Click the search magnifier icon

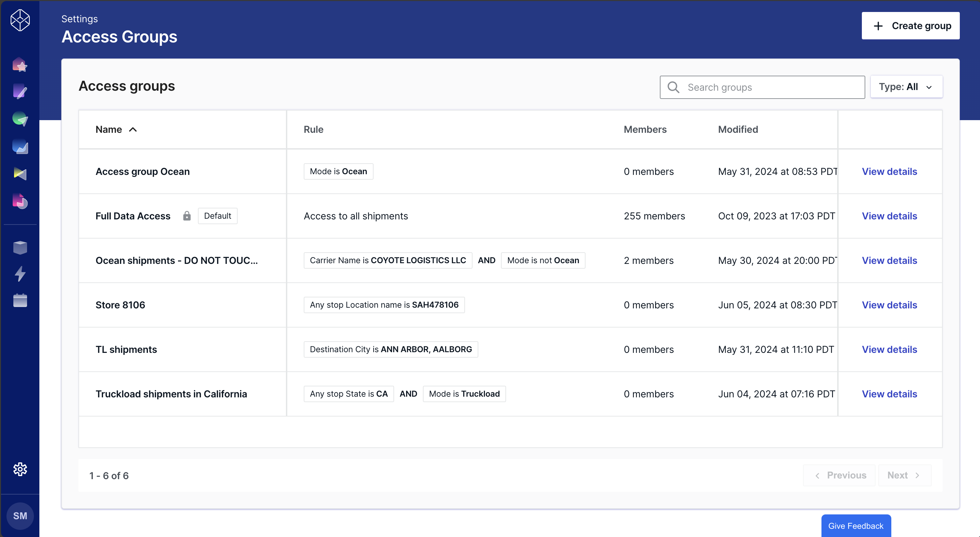pyautogui.click(x=674, y=87)
